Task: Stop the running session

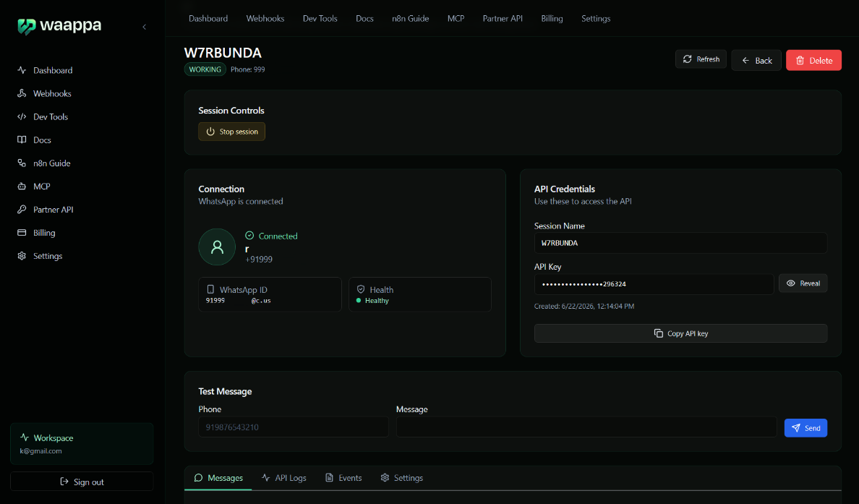Action: [231, 132]
